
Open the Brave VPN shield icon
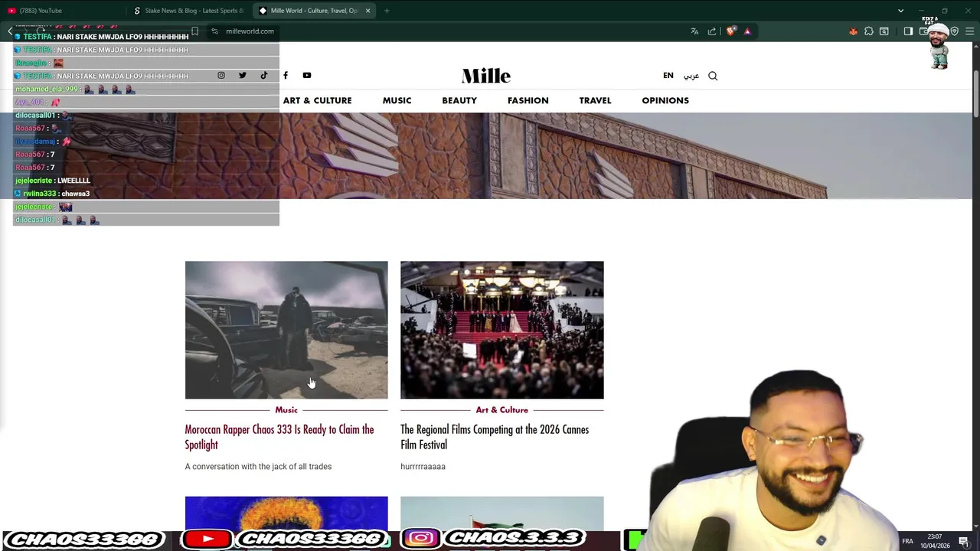click(x=954, y=31)
